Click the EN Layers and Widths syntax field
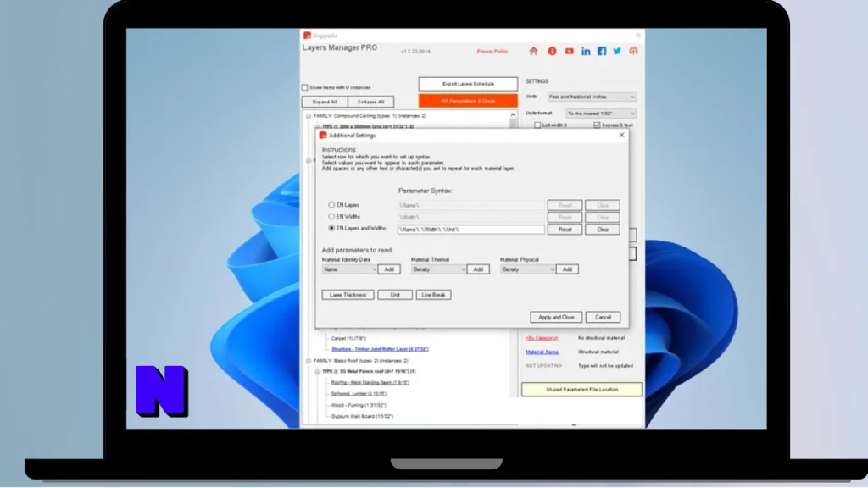The width and height of the screenshot is (868, 488). point(470,230)
